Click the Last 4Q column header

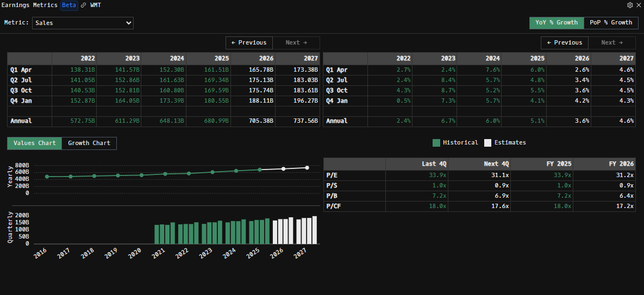click(417, 164)
